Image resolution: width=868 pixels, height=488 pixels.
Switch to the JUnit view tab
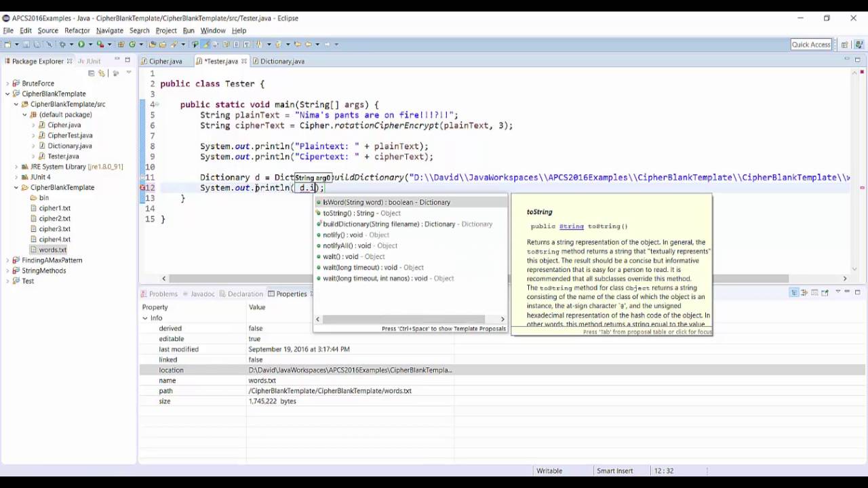point(89,61)
